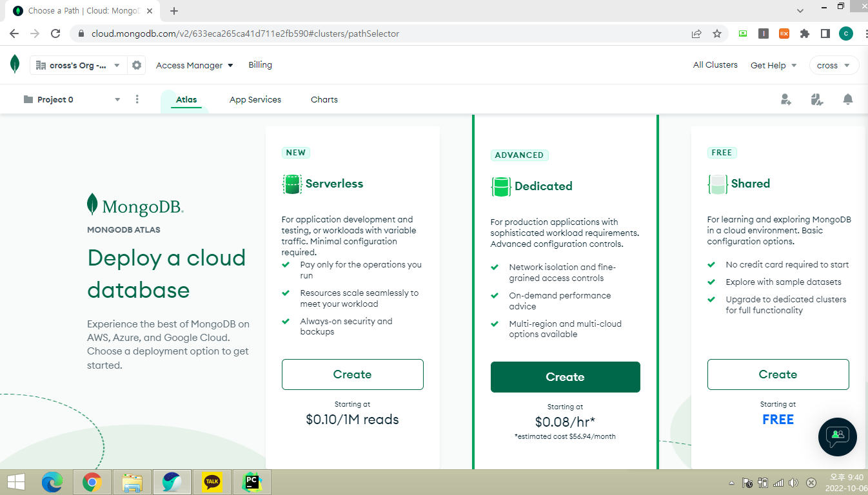The width and height of the screenshot is (868, 495).
Task: Click the invite user to project icon
Action: (785, 99)
